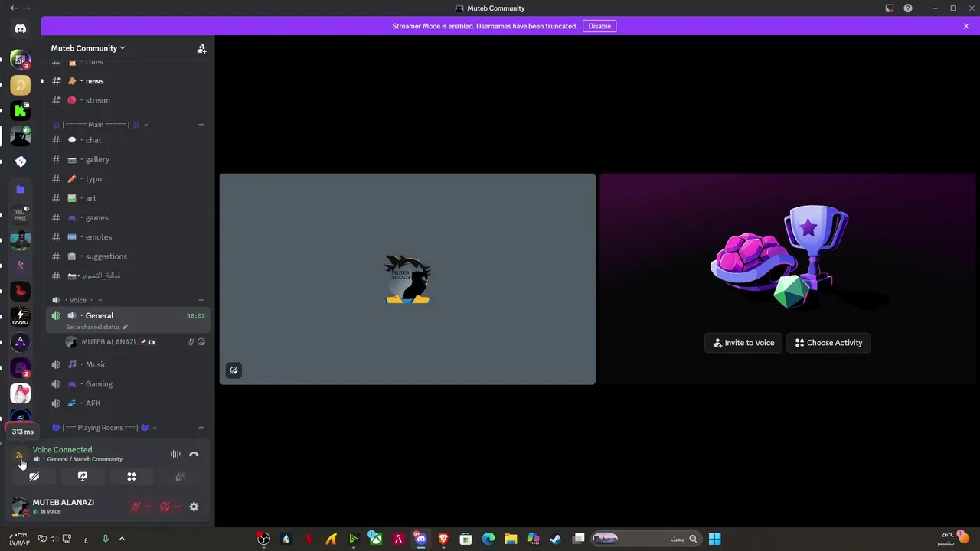This screenshot has height=551, width=980.
Task: Open Muteb Community server dropdown
Action: click(88, 48)
